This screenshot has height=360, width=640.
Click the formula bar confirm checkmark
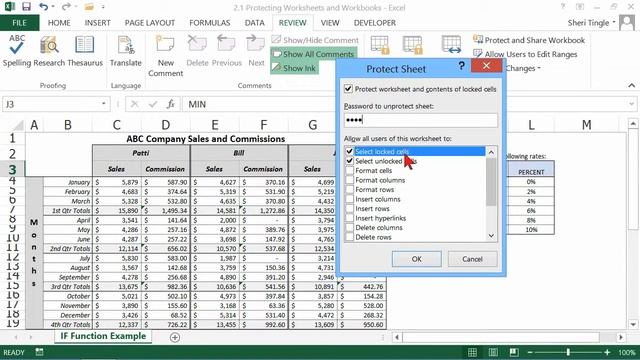tap(153, 104)
